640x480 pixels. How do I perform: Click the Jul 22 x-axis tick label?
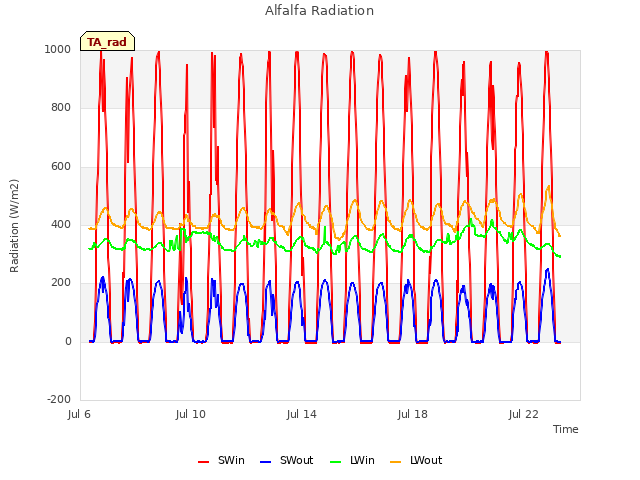point(524,414)
